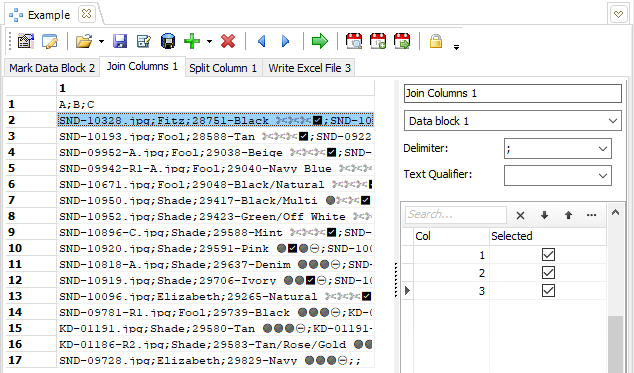Move column down with down arrow
This screenshot has height=373, width=634.
pyautogui.click(x=544, y=215)
